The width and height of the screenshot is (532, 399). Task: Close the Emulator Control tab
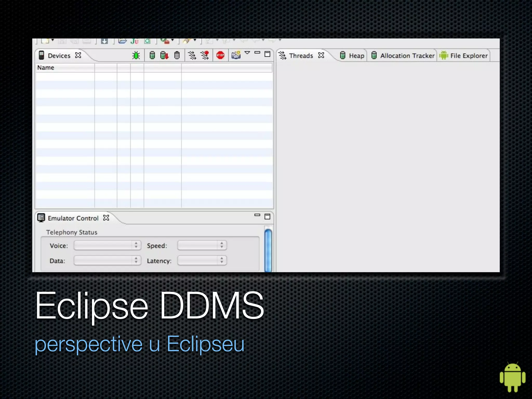coord(106,218)
